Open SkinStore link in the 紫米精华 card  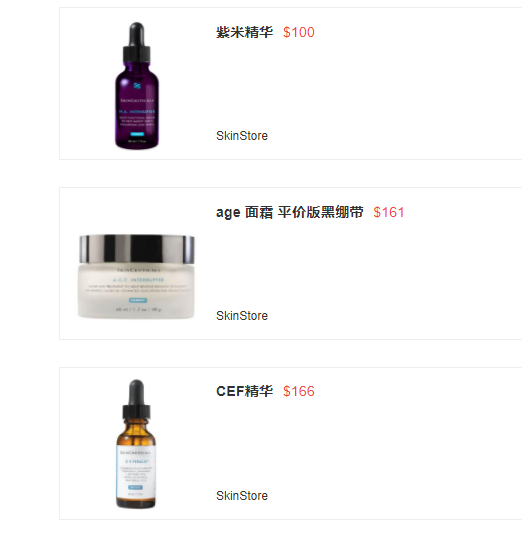tap(242, 136)
